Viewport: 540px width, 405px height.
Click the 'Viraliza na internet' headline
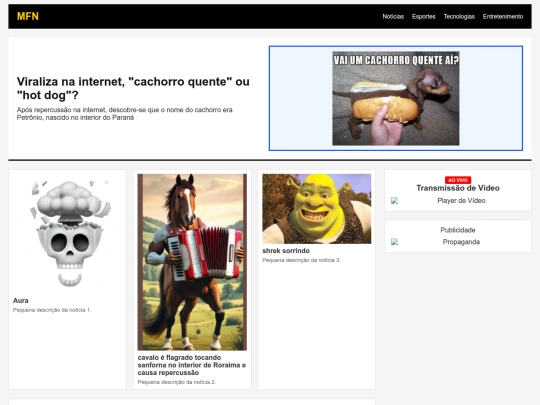tap(133, 88)
